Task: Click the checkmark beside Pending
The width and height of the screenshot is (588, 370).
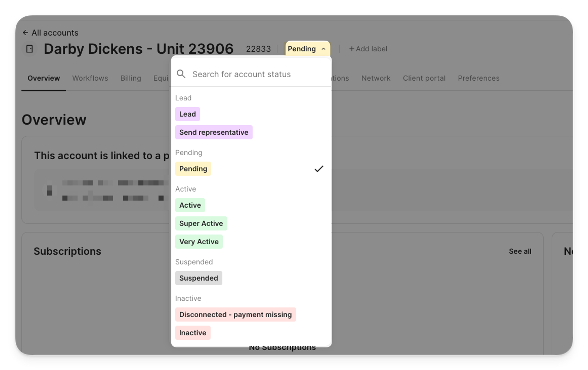Action: [x=319, y=169]
